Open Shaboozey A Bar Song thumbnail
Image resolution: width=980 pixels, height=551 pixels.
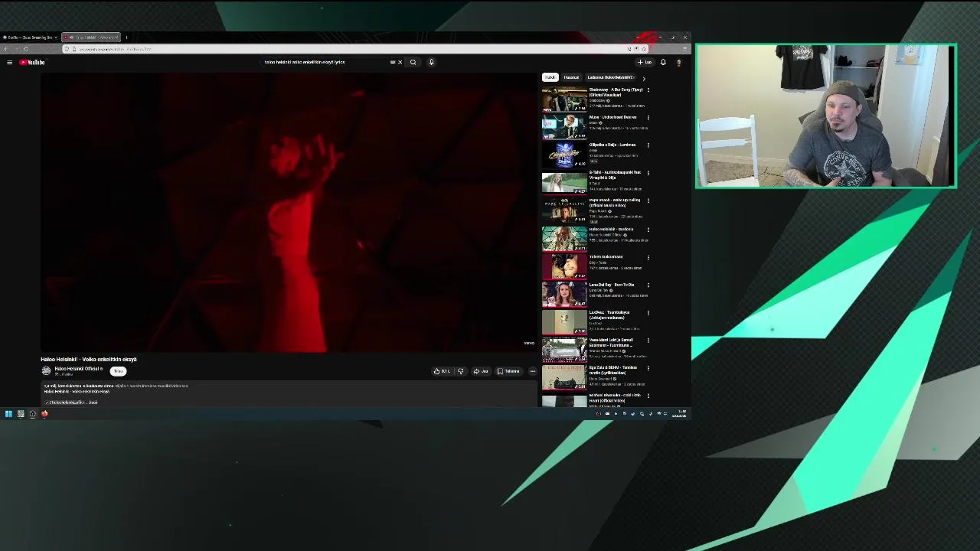[564, 99]
